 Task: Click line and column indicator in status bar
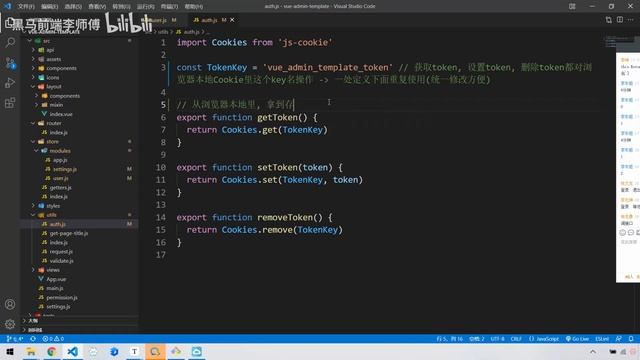coord(449,339)
